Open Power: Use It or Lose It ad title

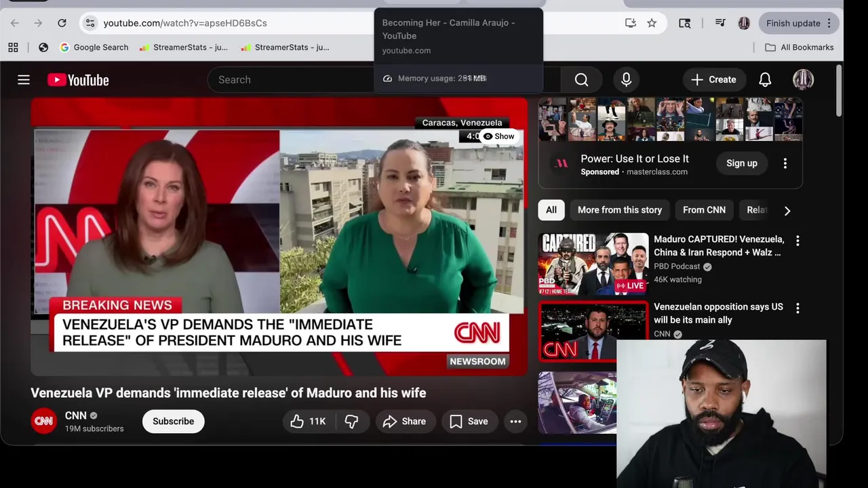pyautogui.click(x=635, y=159)
